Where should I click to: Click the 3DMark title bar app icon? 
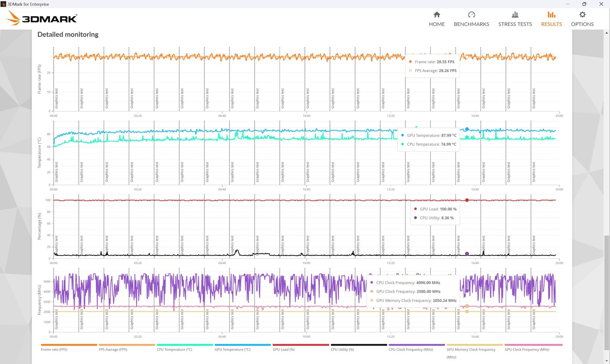coord(3,4)
